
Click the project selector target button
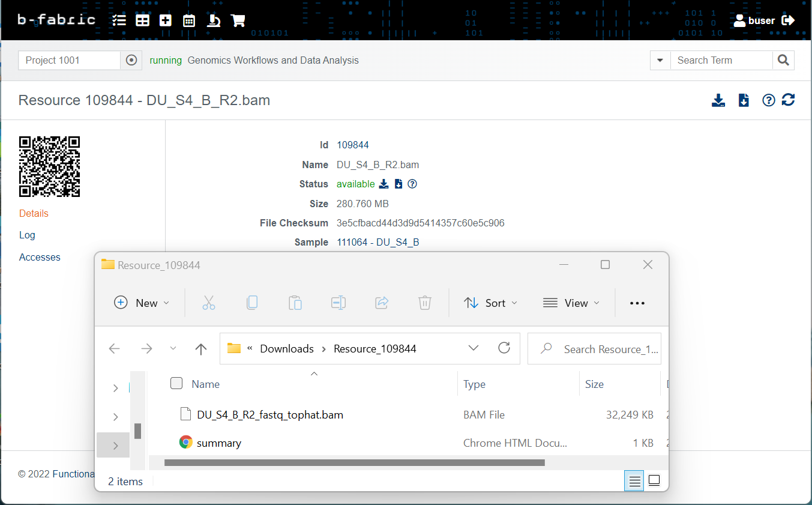131,60
